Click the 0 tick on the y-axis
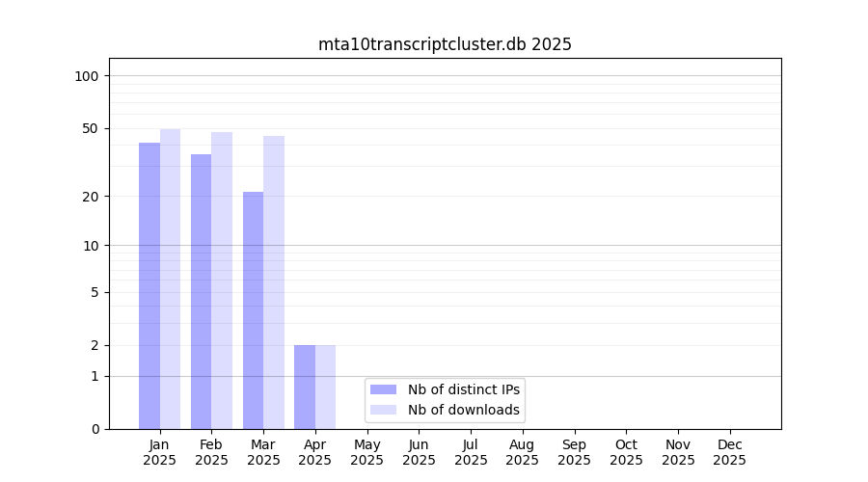The height and width of the screenshot is (482, 868). pos(95,429)
